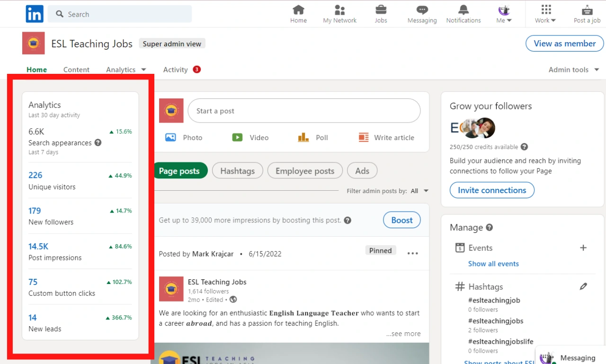Click the connection avatars in Grow followers
Viewport: 606px width, 364px height.
(x=472, y=128)
